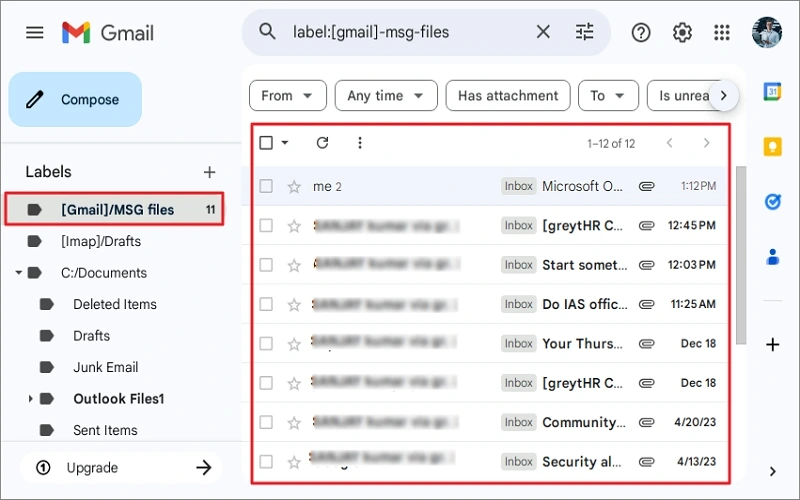The width and height of the screenshot is (800, 500).
Task: Click attachment icon on Community... email
Action: (x=646, y=422)
